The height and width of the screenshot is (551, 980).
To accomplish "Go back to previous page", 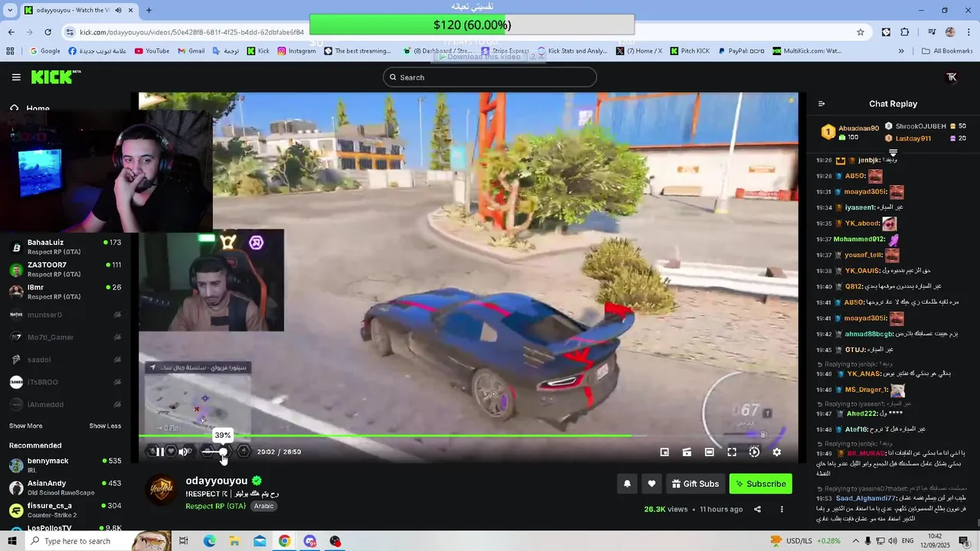I will click(x=11, y=32).
